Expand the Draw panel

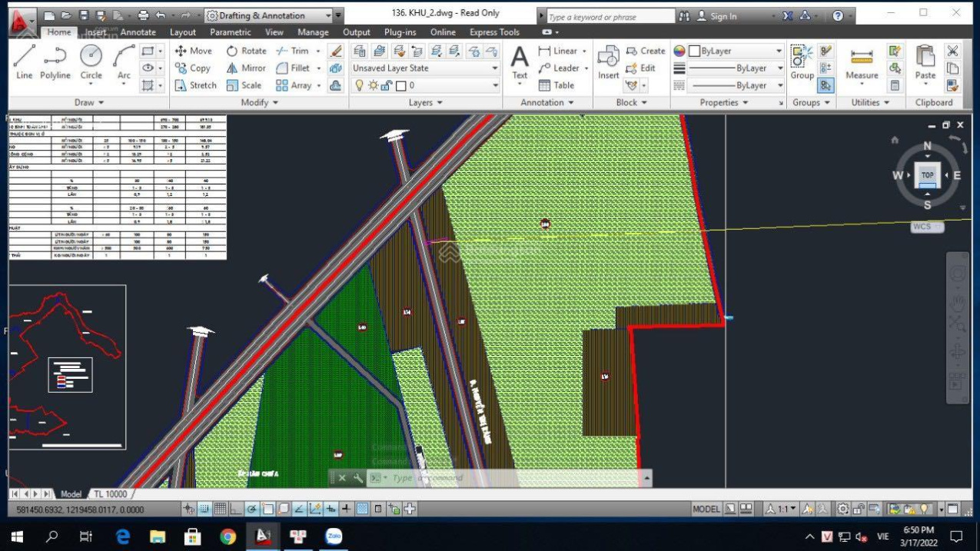(x=89, y=102)
